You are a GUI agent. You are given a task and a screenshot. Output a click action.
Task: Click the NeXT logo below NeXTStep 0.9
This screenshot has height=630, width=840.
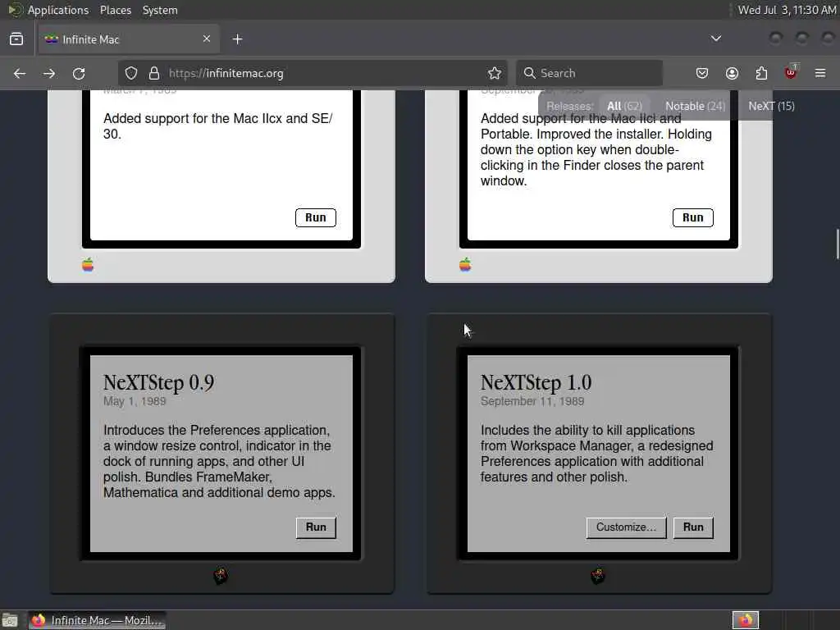pos(221,577)
